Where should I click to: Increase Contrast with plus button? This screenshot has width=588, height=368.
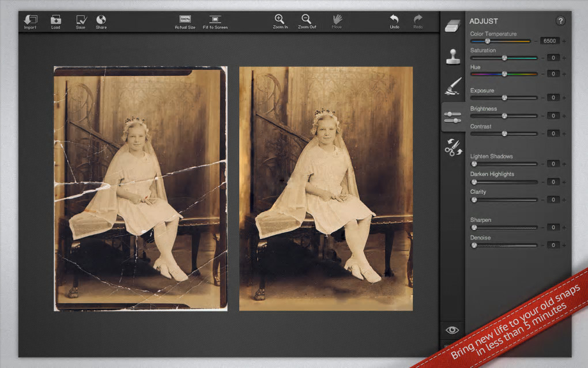[564, 134]
